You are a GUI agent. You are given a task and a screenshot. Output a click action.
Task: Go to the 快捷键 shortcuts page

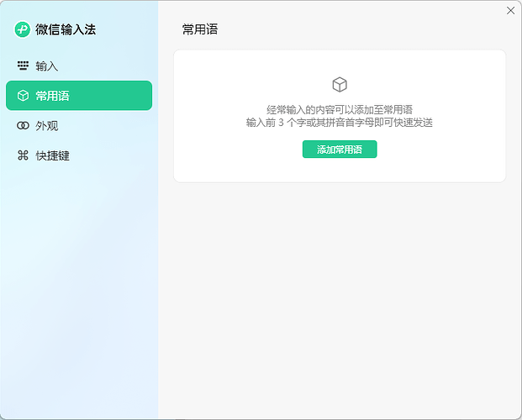click(x=52, y=155)
